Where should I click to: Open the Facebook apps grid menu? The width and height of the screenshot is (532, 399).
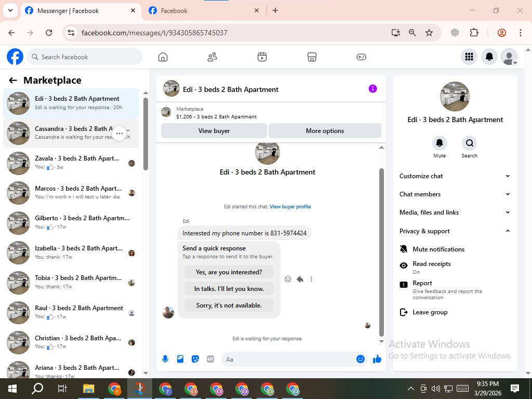[x=469, y=57]
